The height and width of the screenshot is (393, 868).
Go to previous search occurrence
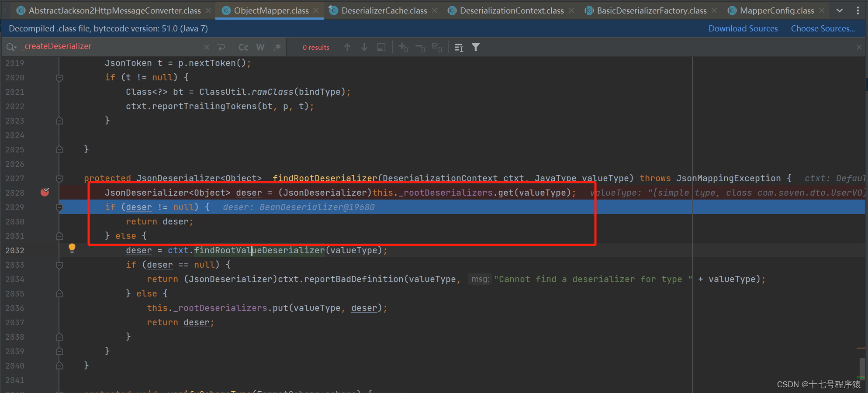pos(347,47)
